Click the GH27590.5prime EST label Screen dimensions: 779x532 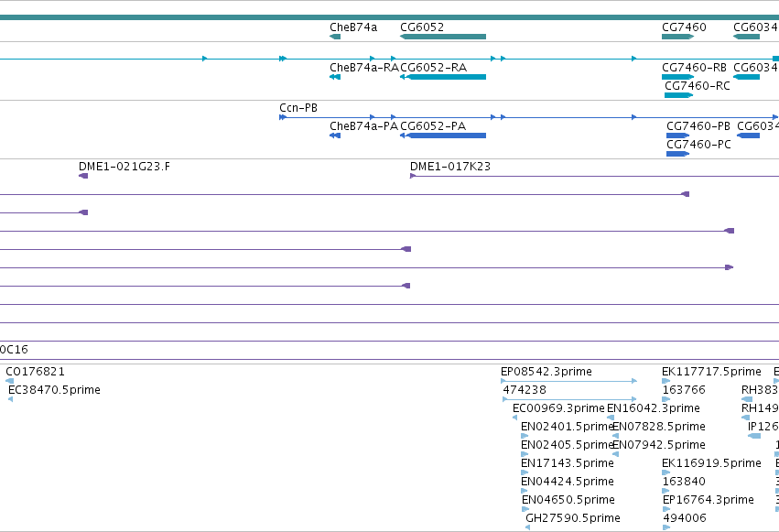point(573,518)
